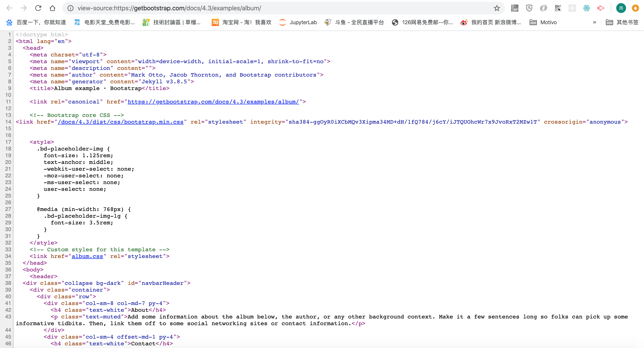Bookmark this page with the star icon

[496, 8]
